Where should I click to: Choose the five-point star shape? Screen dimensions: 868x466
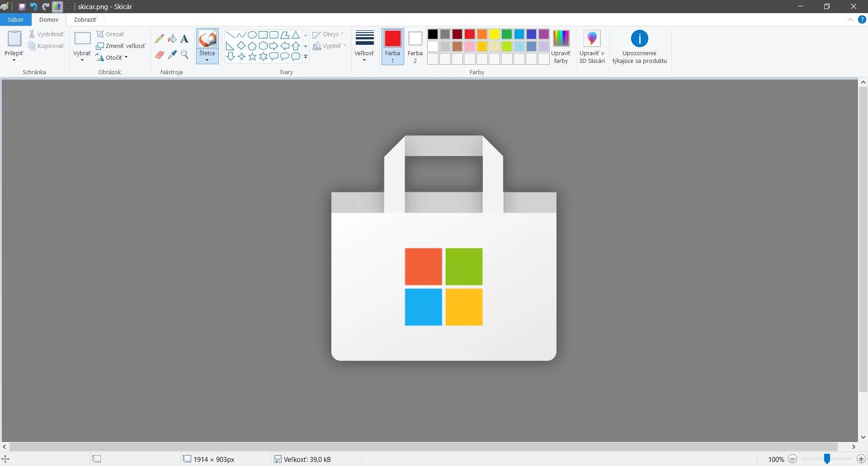coord(252,57)
